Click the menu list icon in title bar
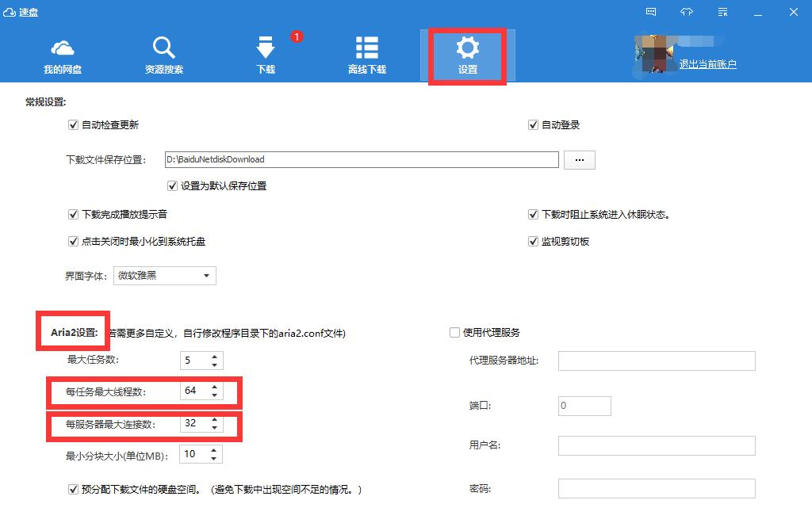The width and height of the screenshot is (812, 523). point(723,12)
